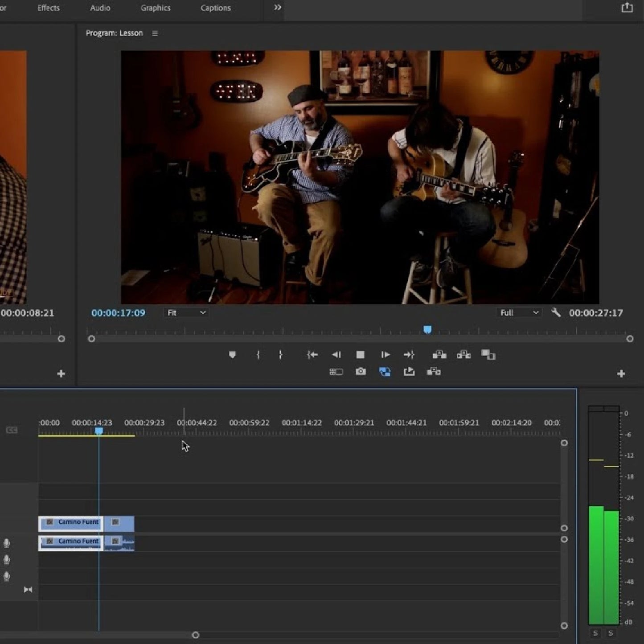
Task: Enable Linked Selection in the timeline
Action: point(28,589)
